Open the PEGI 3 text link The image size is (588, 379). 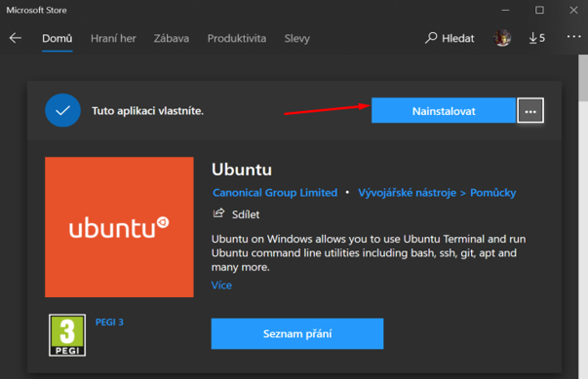point(109,322)
